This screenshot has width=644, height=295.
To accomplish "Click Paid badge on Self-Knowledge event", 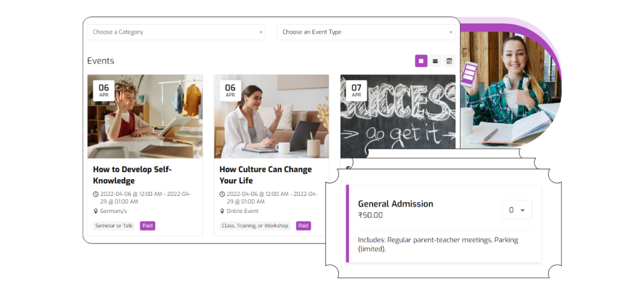I will click(148, 226).
